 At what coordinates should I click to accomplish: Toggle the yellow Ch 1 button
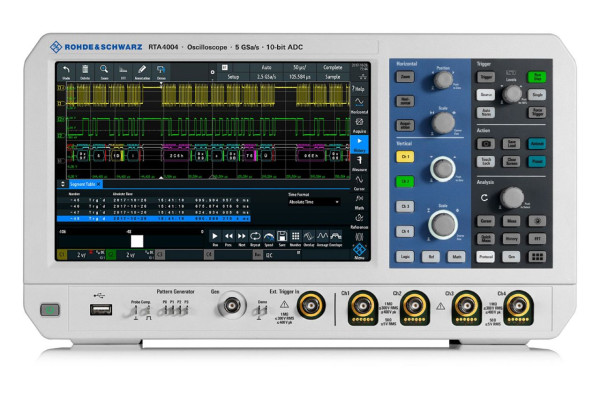pyautogui.click(x=406, y=158)
